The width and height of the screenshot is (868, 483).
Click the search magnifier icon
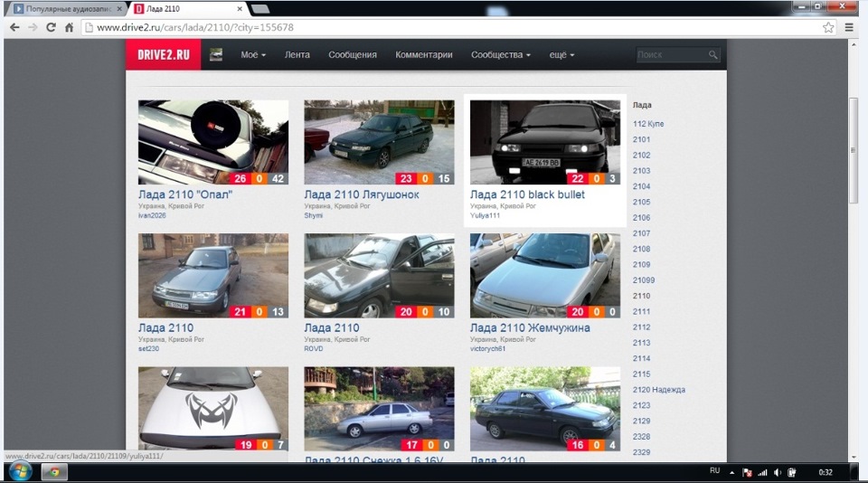point(713,54)
